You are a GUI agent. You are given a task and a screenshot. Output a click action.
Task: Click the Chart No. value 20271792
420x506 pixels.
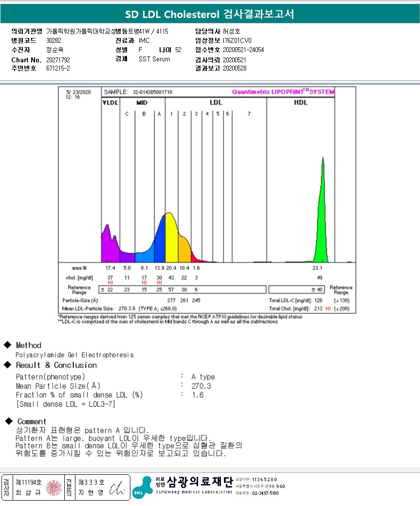pyautogui.click(x=58, y=60)
